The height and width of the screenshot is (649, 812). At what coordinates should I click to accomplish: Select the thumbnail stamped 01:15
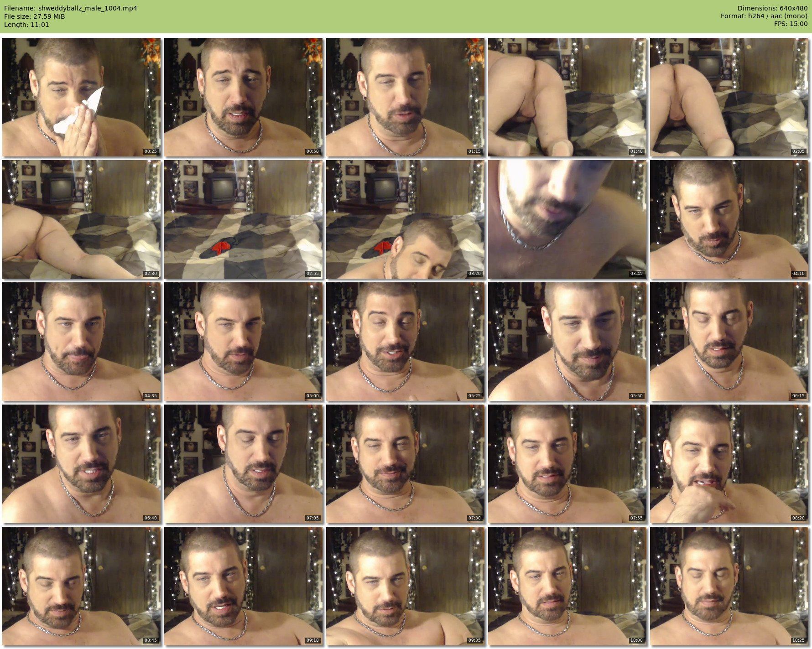pyautogui.click(x=405, y=97)
